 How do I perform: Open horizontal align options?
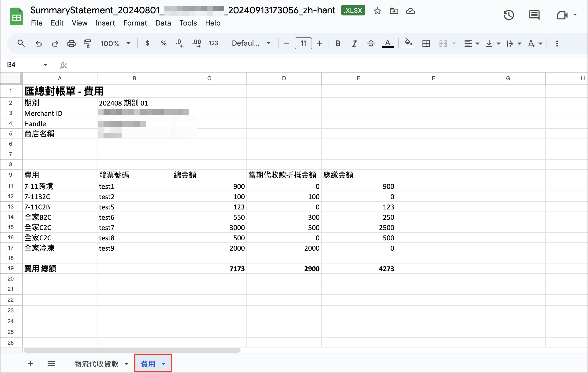(x=472, y=44)
